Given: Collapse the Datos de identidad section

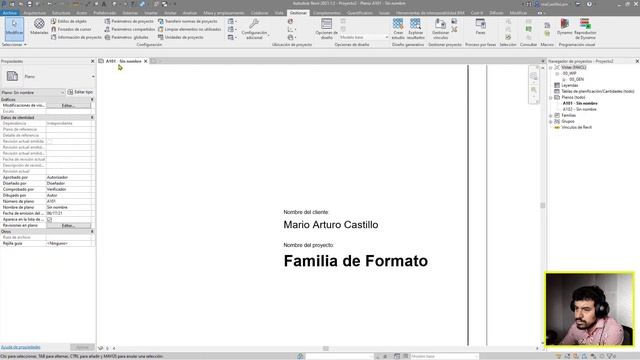Looking at the screenshot, I should pos(92,118).
